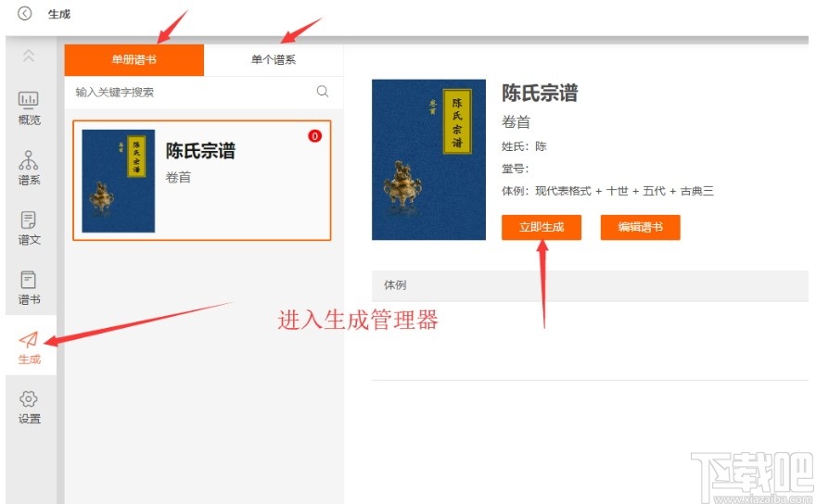Select the 陈氏宗谱 card in the list
The height and width of the screenshot is (504, 816).
(202, 181)
